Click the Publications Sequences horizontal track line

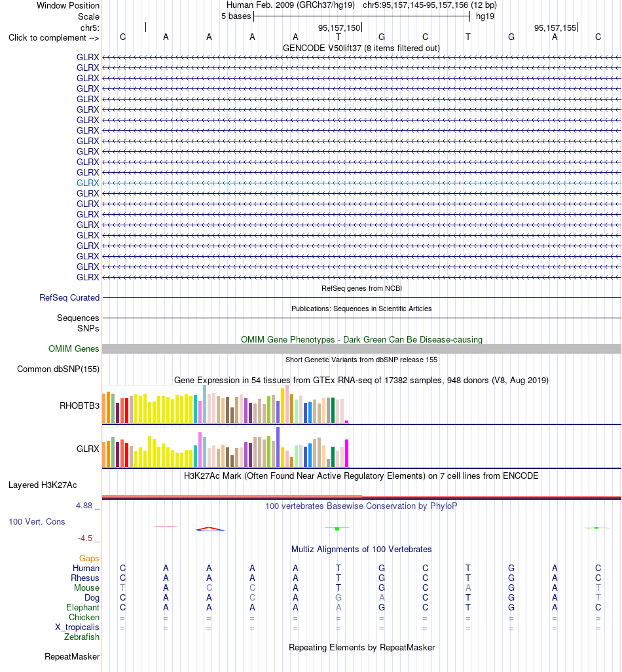(361, 318)
